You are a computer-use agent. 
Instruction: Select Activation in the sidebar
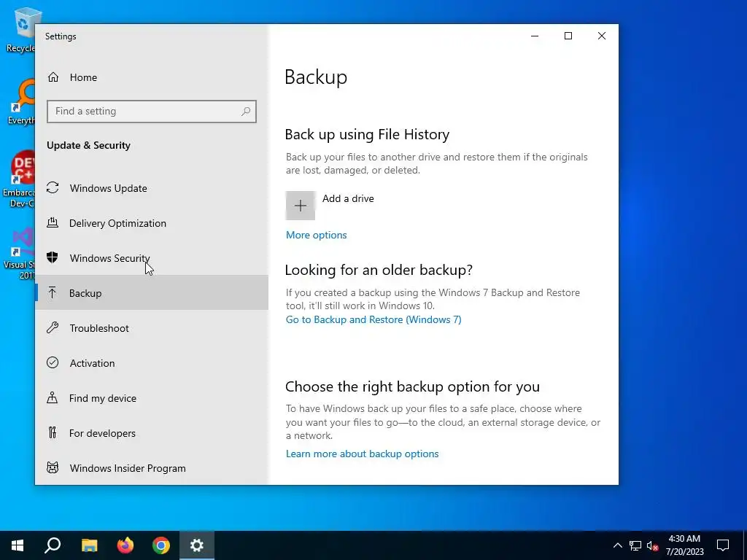point(152,363)
